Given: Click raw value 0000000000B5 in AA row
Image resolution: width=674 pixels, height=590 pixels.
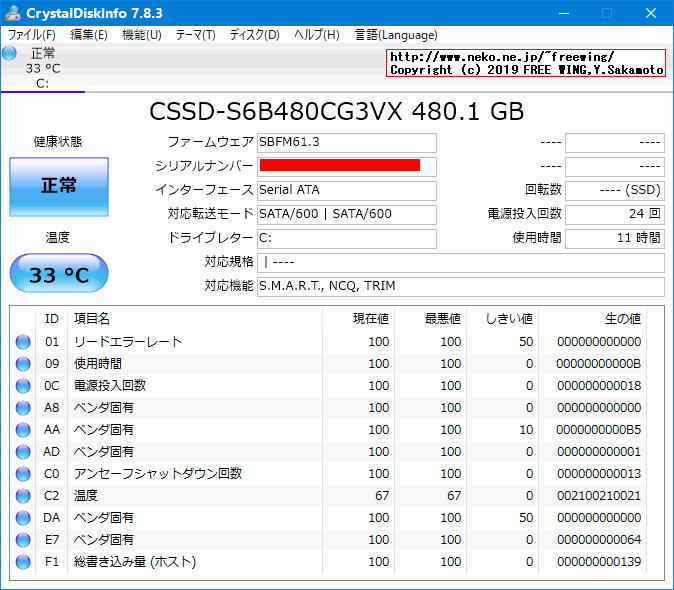Looking at the screenshot, I should point(598,430).
